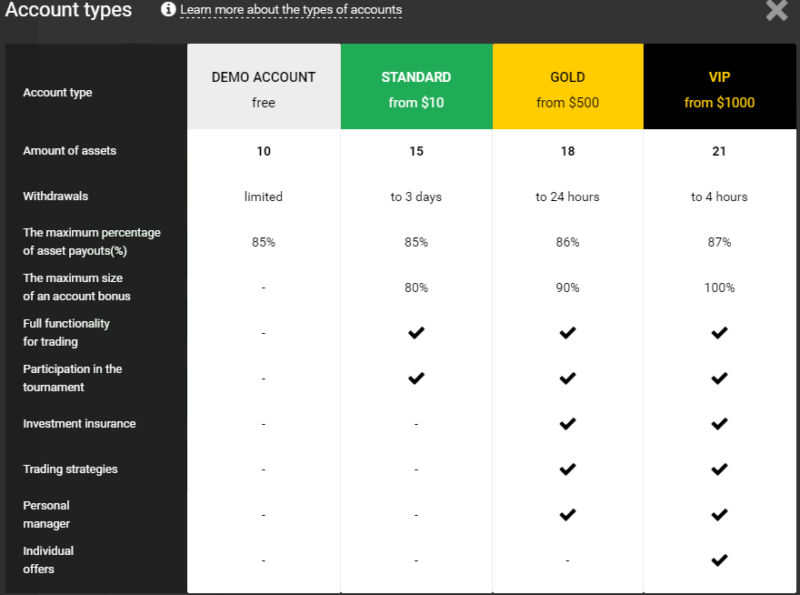Open 'Learn more about the types of accounts' link
800x595 pixels.
click(291, 10)
